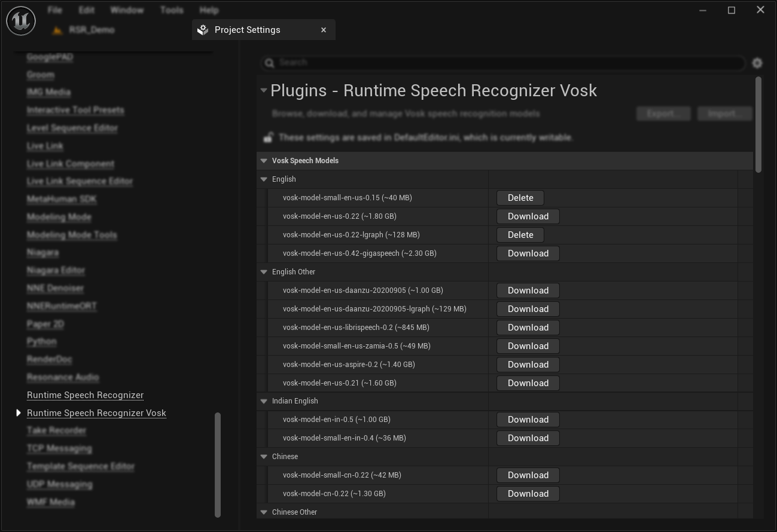
Task: Click the settings panel vertical scrollbar
Action: (758, 125)
